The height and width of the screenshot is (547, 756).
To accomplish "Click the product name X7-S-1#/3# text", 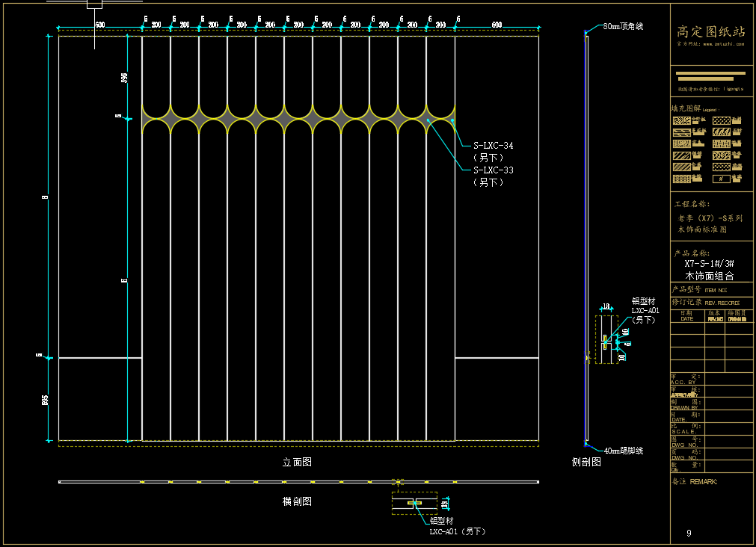I will point(709,264).
